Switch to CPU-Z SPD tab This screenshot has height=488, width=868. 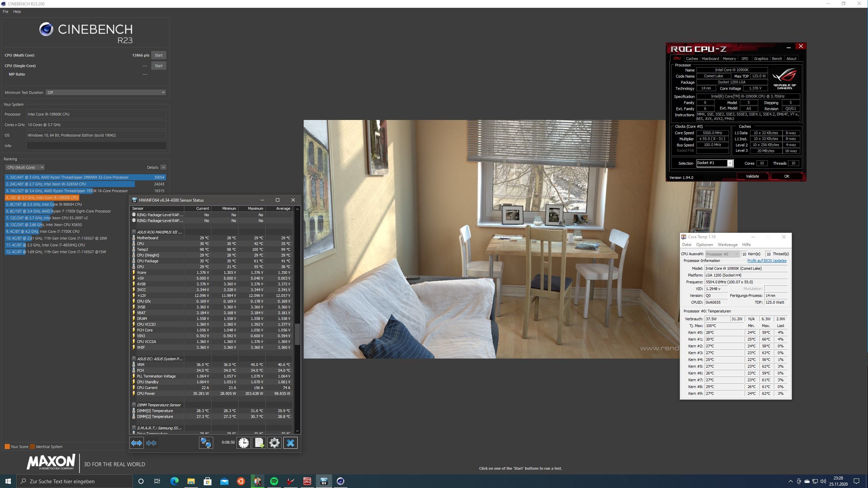click(745, 59)
